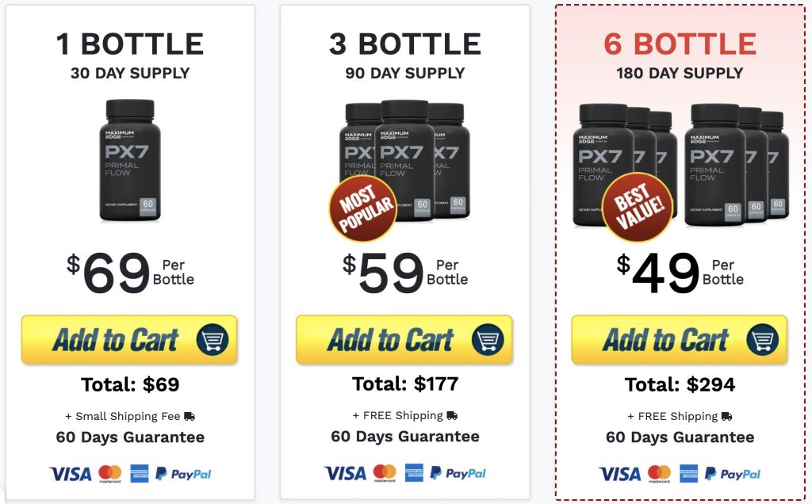Screen dimensions: 812x504
Task: Click the three PX7 bottles image
Action: [405, 161]
